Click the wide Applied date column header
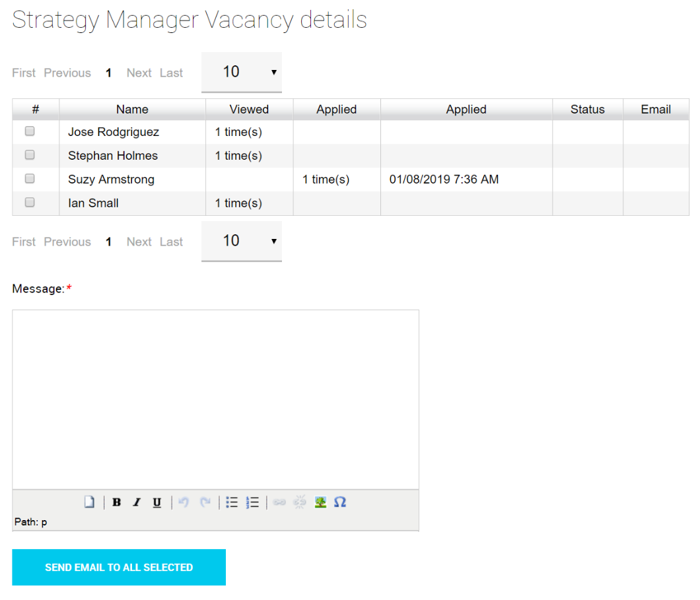 (466, 110)
